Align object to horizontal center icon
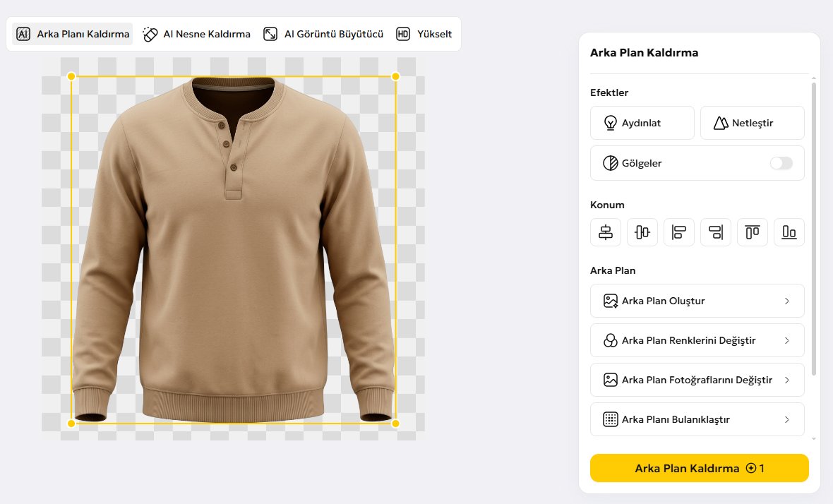This screenshot has height=504, width=833. pos(606,232)
